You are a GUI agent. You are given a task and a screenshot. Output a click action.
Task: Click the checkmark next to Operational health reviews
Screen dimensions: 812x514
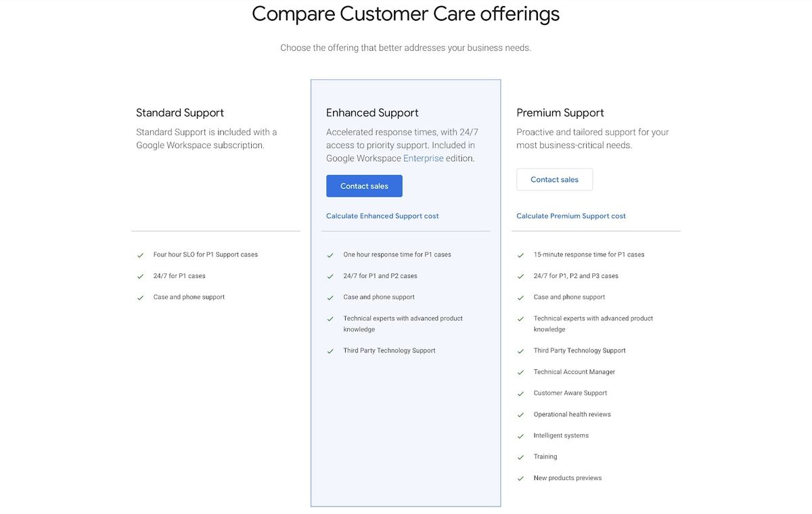tap(521, 414)
